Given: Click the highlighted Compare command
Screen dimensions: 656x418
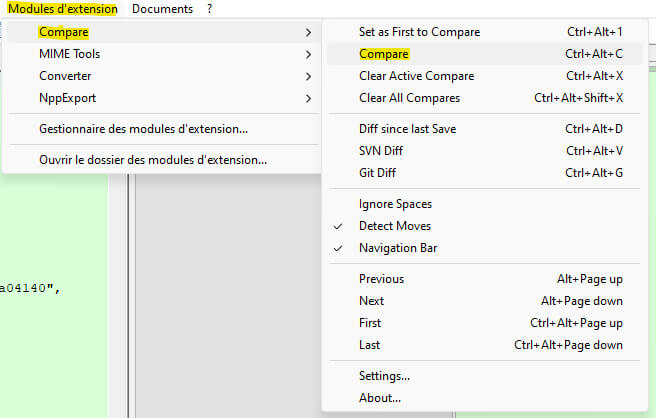Looking at the screenshot, I should (384, 54).
